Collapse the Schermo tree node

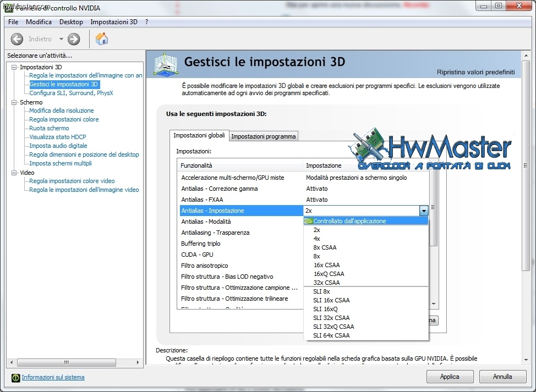14,102
